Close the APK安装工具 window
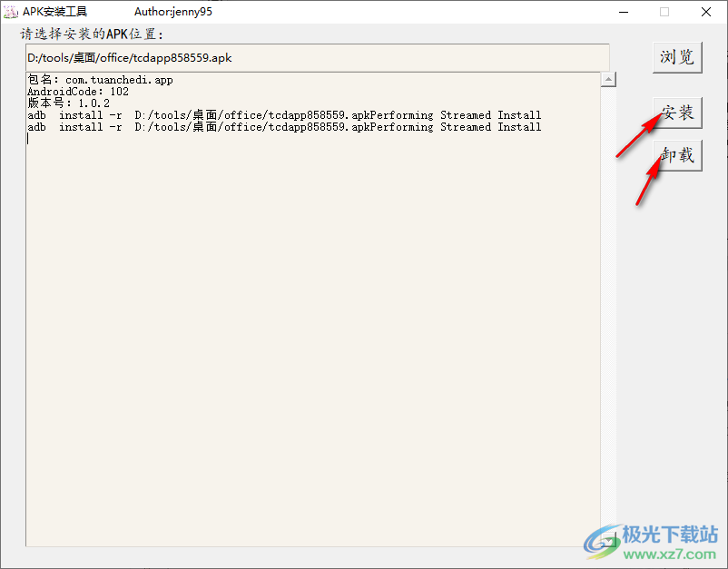The height and width of the screenshot is (569, 728). [x=705, y=12]
